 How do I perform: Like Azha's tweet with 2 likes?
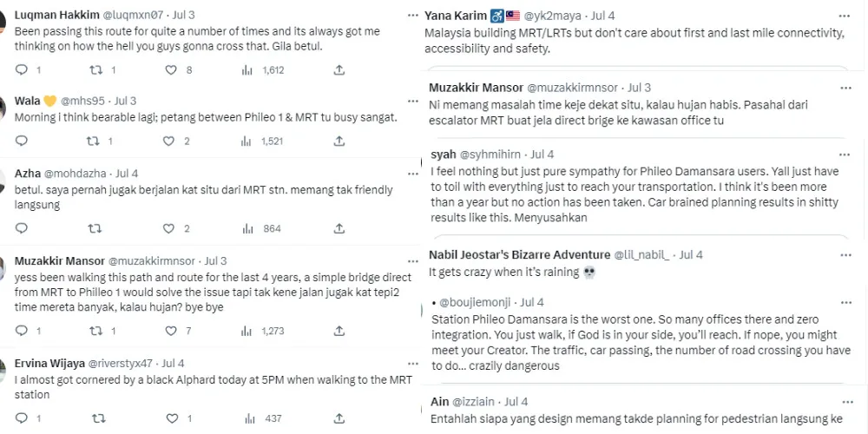pos(170,228)
